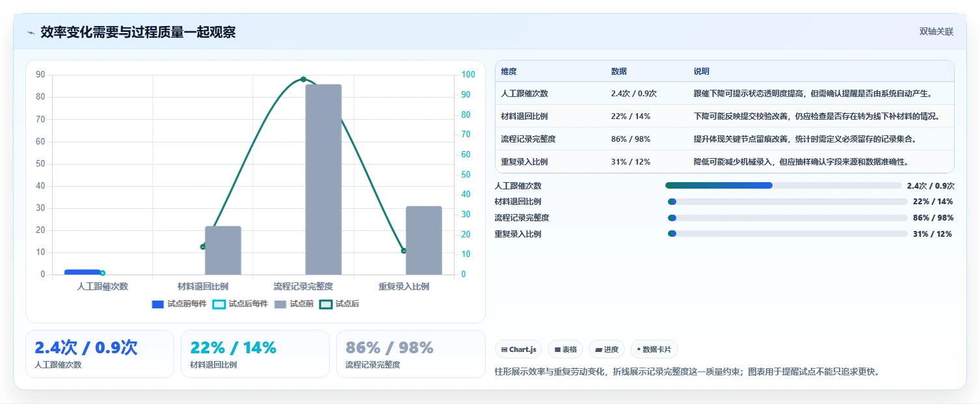The image size is (980, 404).
Task: Click table value 22% / 14%
Action: tap(631, 116)
